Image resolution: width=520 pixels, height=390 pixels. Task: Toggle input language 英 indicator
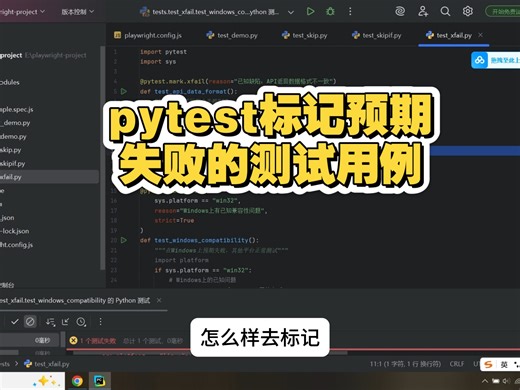tap(504, 365)
